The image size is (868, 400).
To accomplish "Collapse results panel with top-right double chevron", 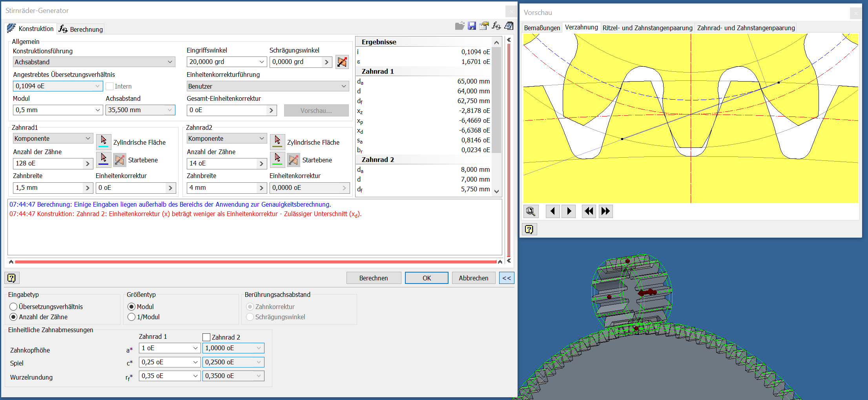I will [x=509, y=40].
